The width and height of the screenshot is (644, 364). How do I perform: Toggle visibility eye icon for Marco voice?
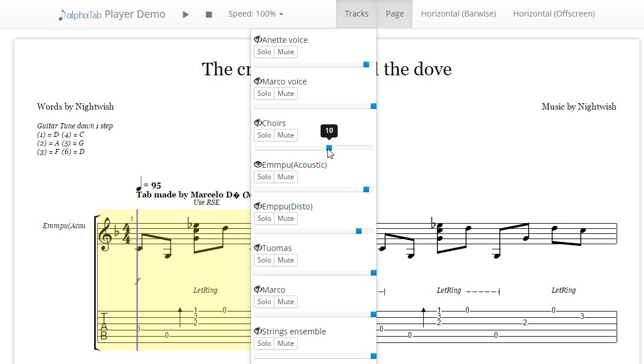(257, 81)
